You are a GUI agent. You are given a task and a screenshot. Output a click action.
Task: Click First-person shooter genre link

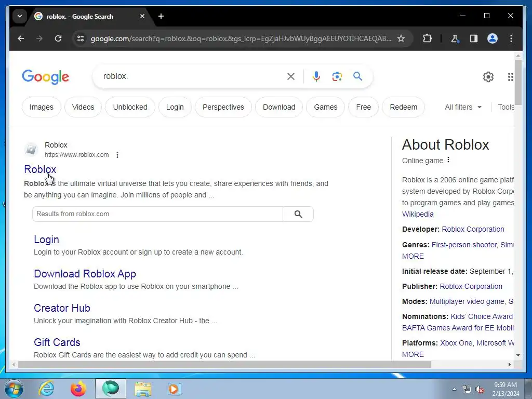464,245
